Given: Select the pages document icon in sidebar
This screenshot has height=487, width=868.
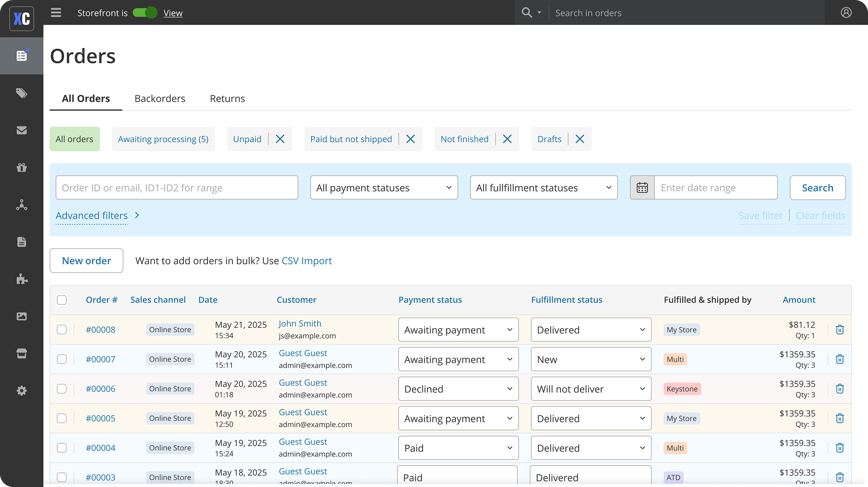Looking at the screenshot, I should (x=22, y=242).
